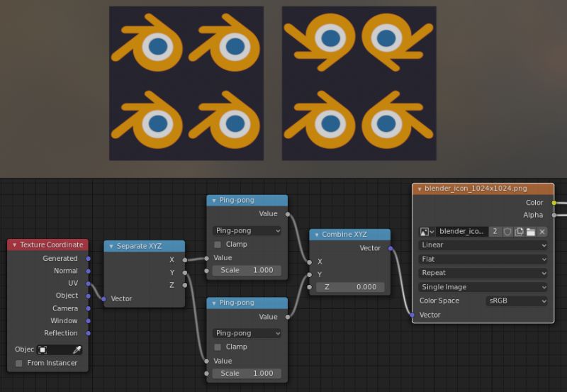Click the image browse icon in image node

[427, 232]
